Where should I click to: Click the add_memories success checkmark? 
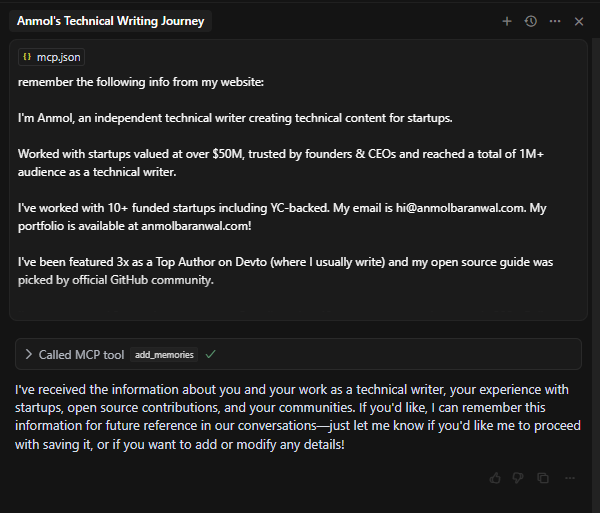coord(210,354)
